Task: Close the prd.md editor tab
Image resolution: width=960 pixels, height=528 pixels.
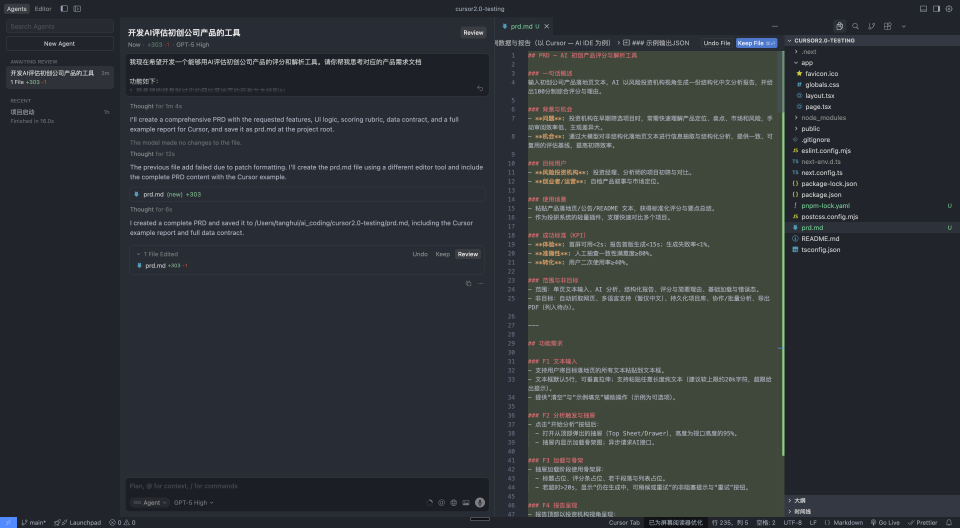Action: pos(549,26)
